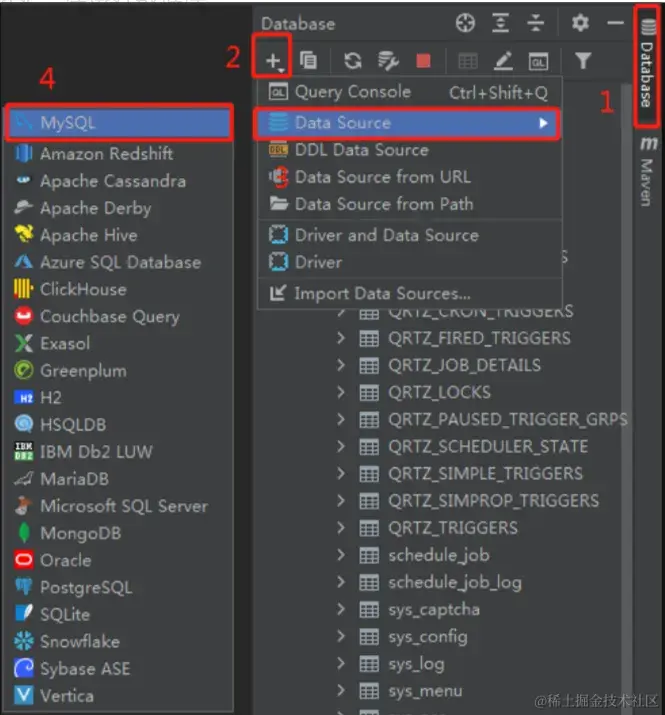The image size is (665, 715).
Task: Open the query console QL toolbar icon
Action: pyautogui.click(x=538, y=61)
